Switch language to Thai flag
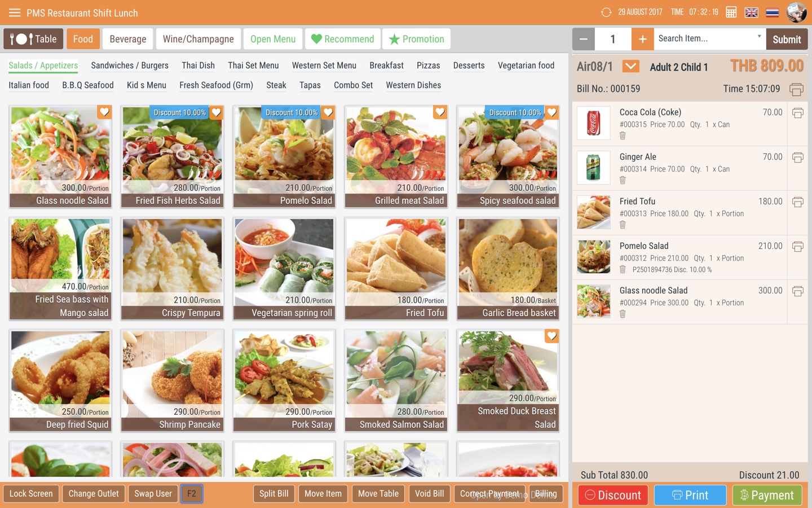Image resolution: width=812 pixels, height=508 pixels. (772, 12)
